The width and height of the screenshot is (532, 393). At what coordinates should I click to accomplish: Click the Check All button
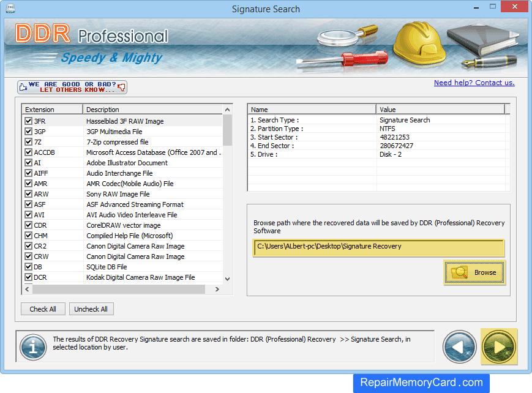(43, 309)
